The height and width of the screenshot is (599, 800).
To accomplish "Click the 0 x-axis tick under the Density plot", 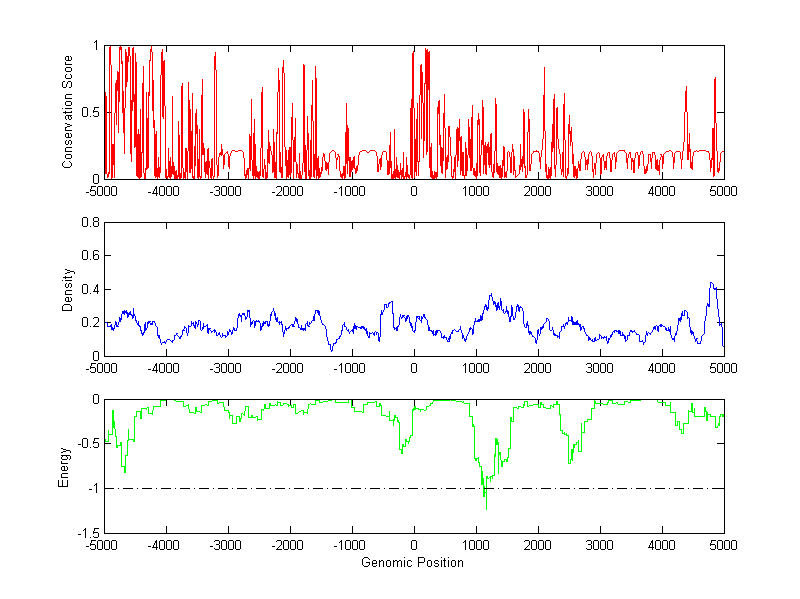I will (x=414, y=368).
